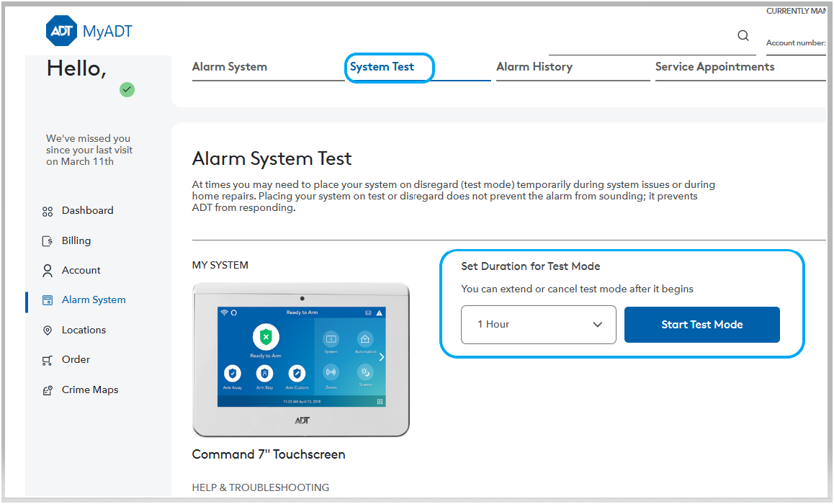Image resolution: width=834 pixels, height=504 pixels.
Task: Click the apps grid icon on touchscreen
Action: [x=380, y=401]
